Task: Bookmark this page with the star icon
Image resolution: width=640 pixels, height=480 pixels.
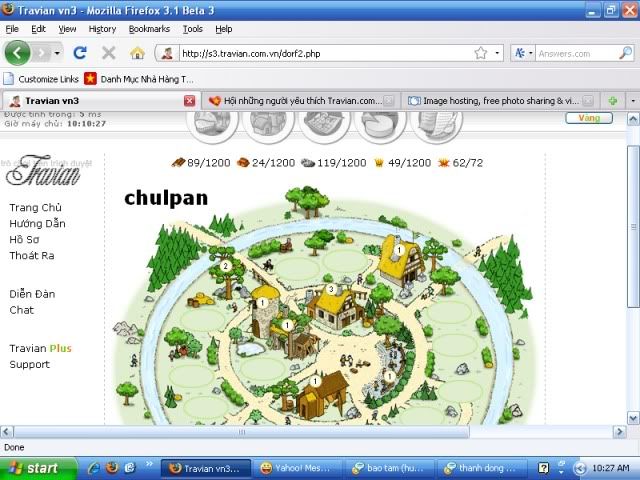Action: coord(481,53)
